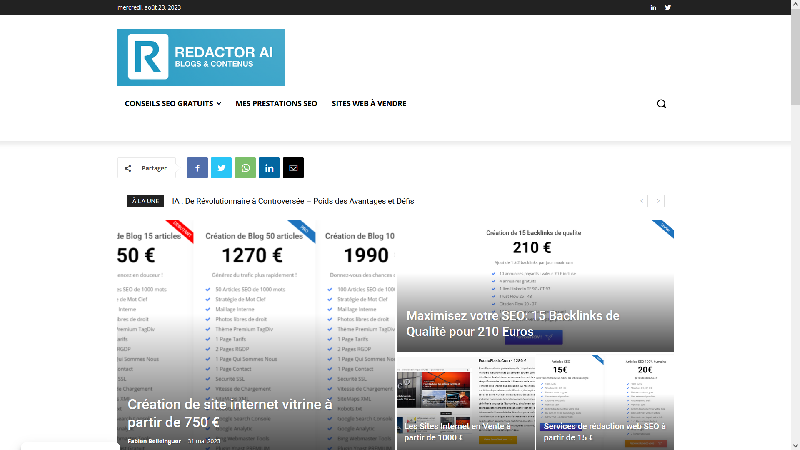Screen dimensions: 800x450
Task: Click the À la une badge
Action: coord(145,201)
